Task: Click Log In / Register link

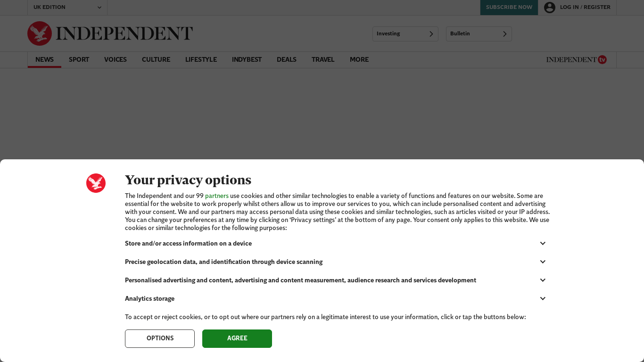Action: pos(585,8)
